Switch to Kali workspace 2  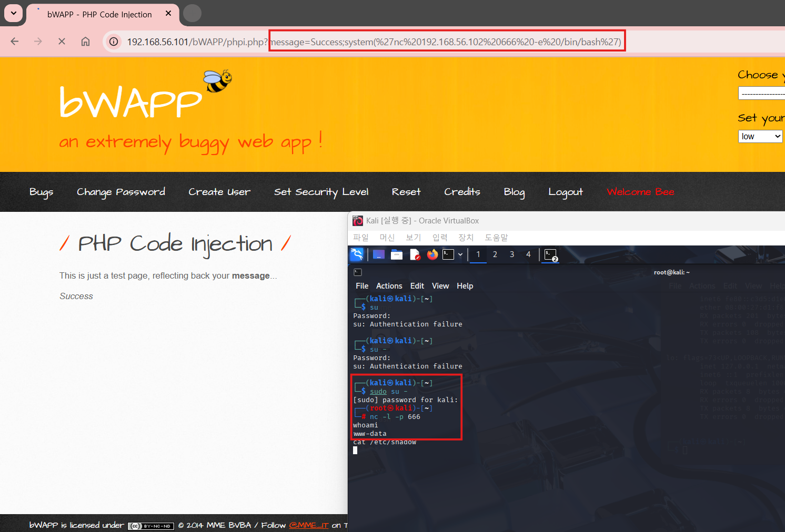[495, 254]
